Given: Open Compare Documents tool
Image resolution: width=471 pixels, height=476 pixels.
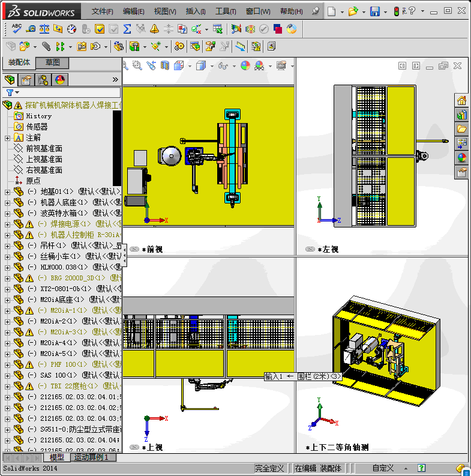Looking at the screenshot, I should [182, 29].
